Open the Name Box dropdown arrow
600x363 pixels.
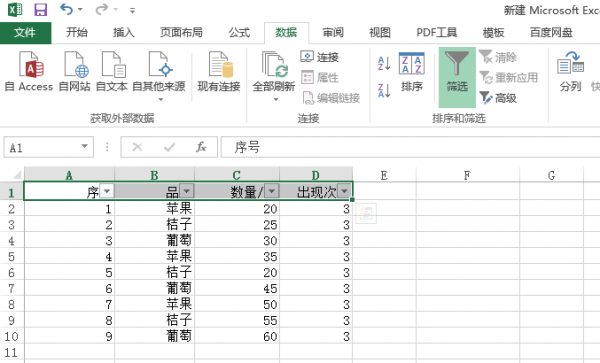coord(85,147)
